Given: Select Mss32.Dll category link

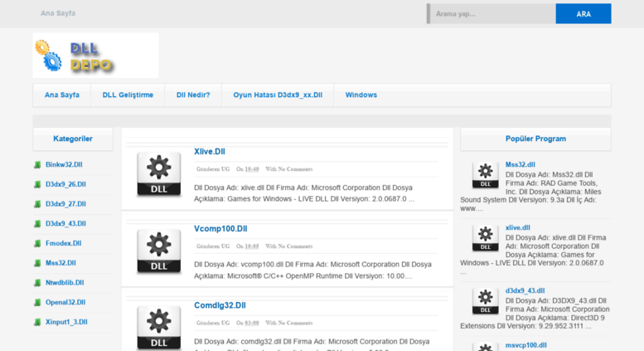Looking at the screenshot, I should pyautogui.click(x=61, y=263).
